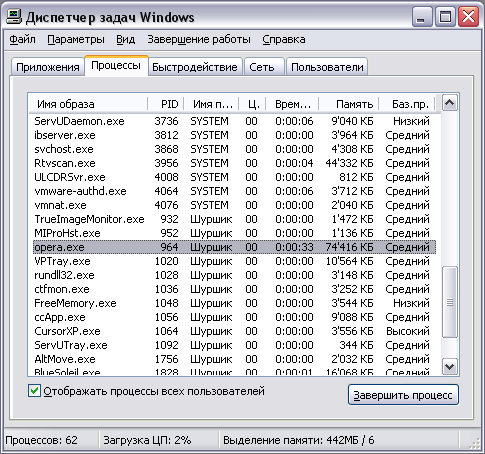Select the CursorXP.exe process row
Image resolution: width=485 pixels, height=454 pixels.
[x=234, y=331]
